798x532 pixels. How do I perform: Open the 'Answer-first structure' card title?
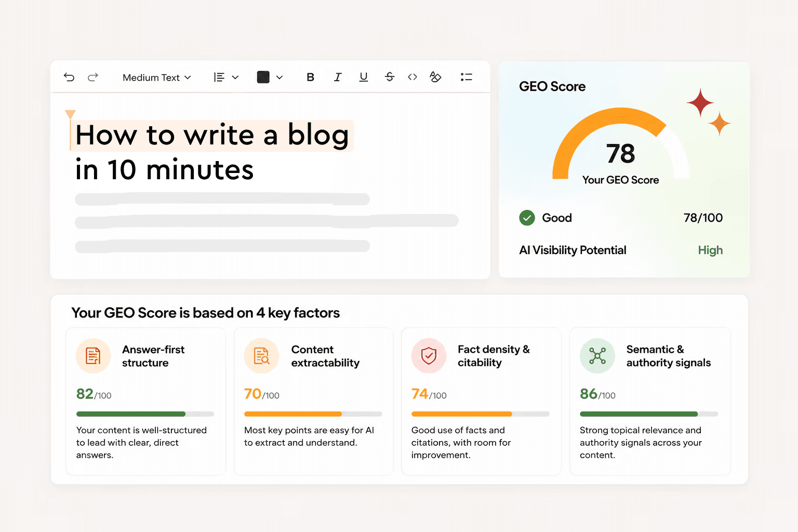(153, 356)
